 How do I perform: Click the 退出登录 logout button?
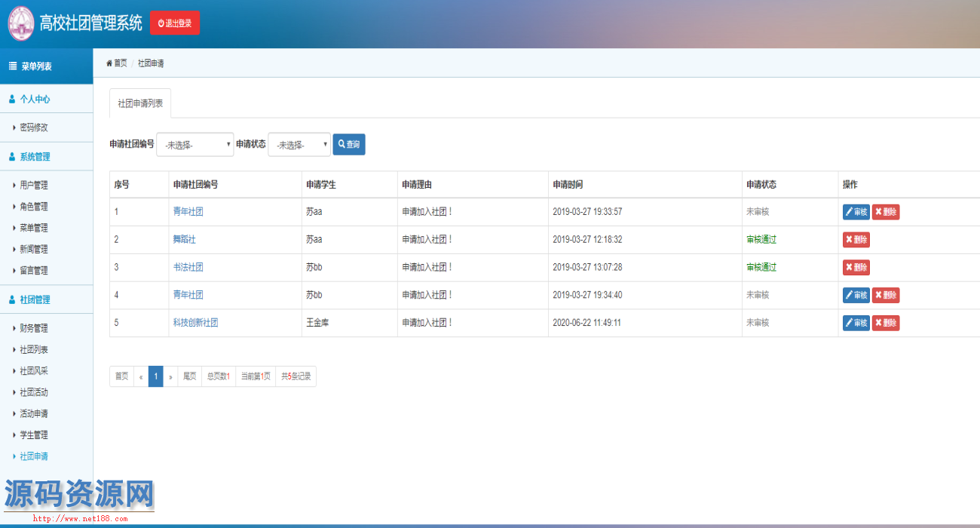point(175,23)
